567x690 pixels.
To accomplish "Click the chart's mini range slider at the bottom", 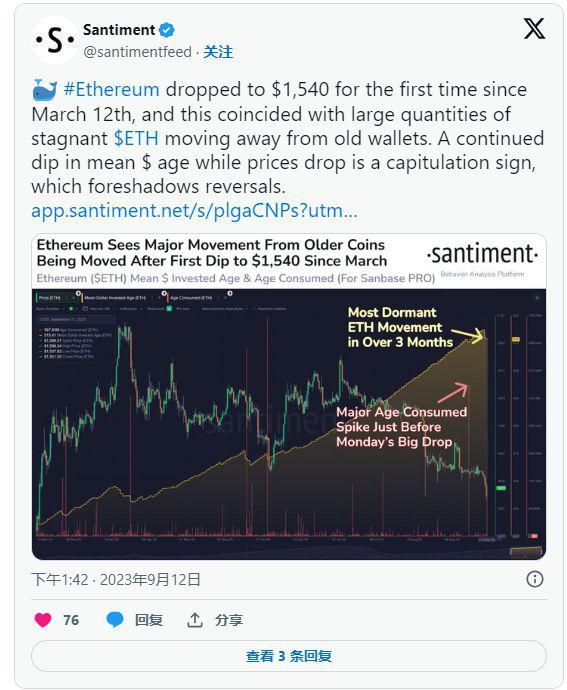I will [x=526, y=551].
